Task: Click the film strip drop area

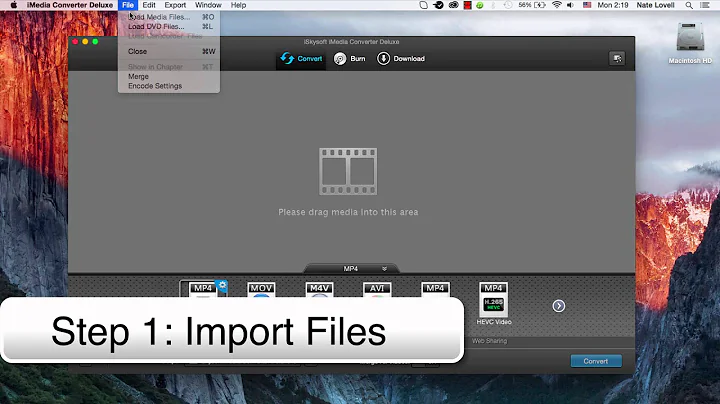Action: coord(348,172)
